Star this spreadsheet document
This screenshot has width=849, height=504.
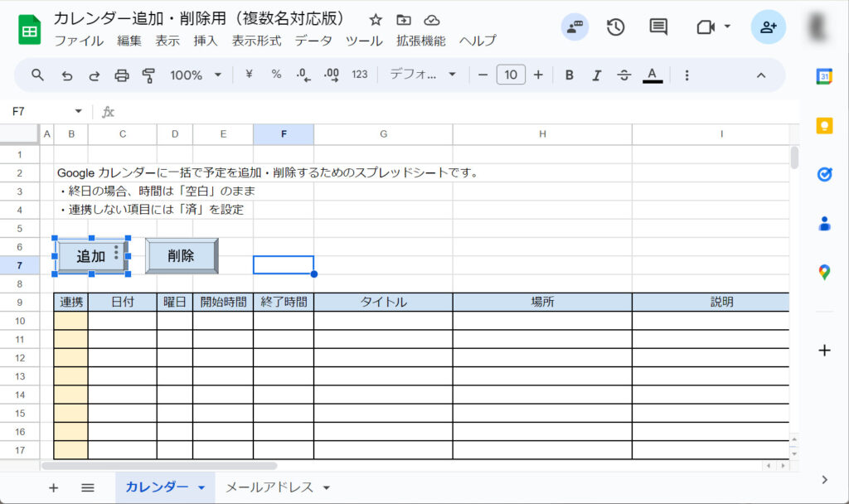coord(376,20)
